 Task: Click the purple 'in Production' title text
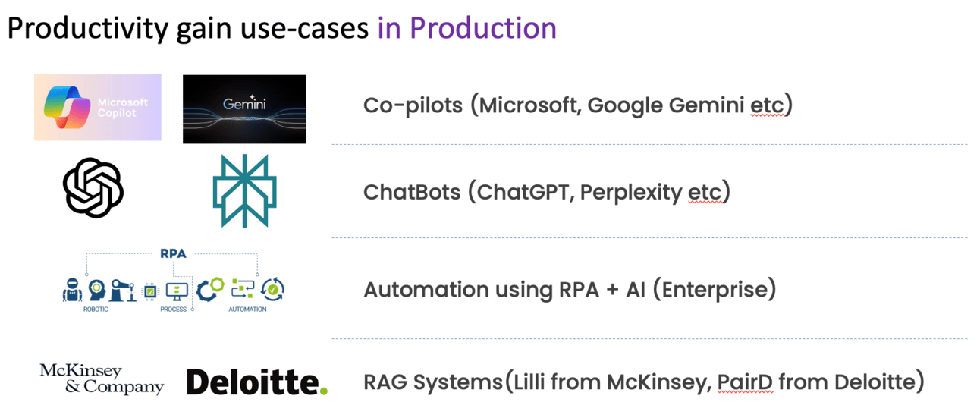(x=467, y=28)
